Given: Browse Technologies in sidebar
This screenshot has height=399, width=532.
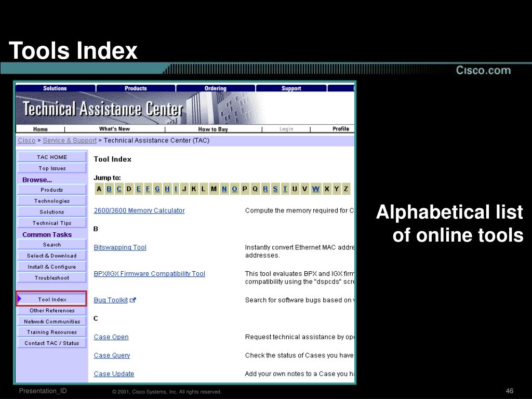Looking at the screenshot, I should click(52, 201).
